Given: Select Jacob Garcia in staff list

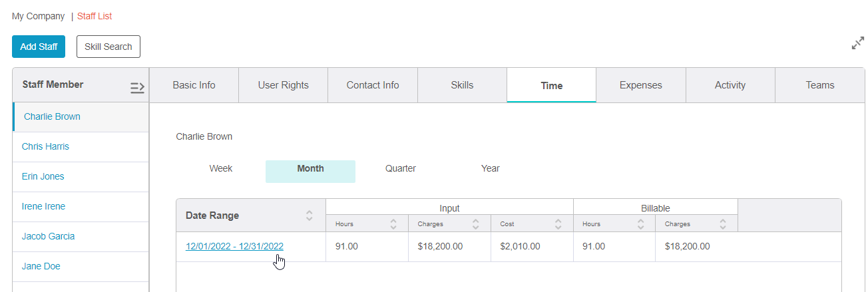Looking at the screenshot, I should (x=48, y=236).
